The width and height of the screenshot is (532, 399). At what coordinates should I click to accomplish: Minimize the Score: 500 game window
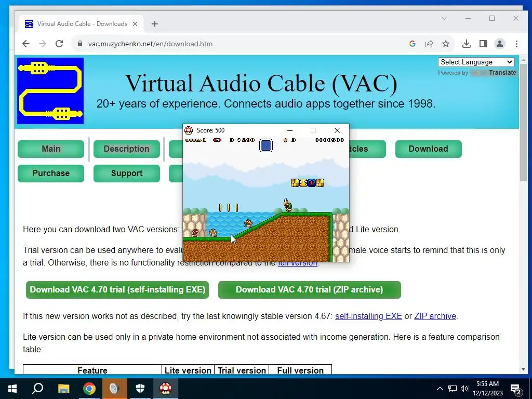pyautogui.click(x=290, y=130)
